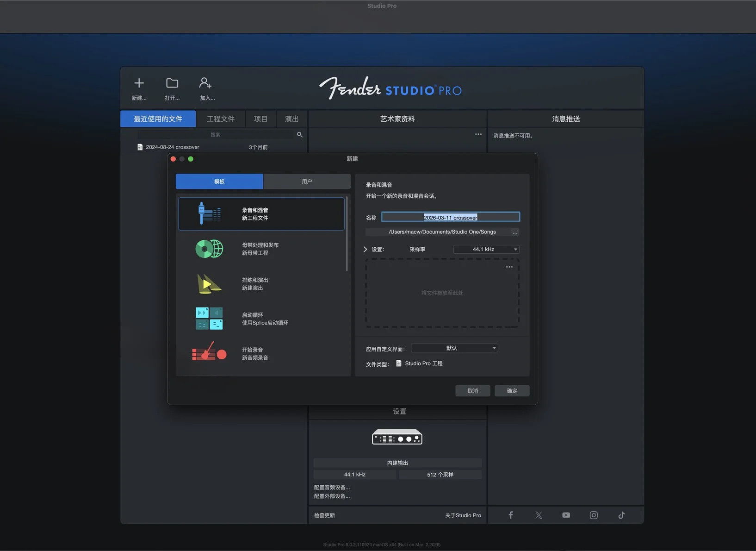The width and height of the screenshot is (756, 551).
Task: Select the 录音和混音 template icon
Action: [209, 213]
